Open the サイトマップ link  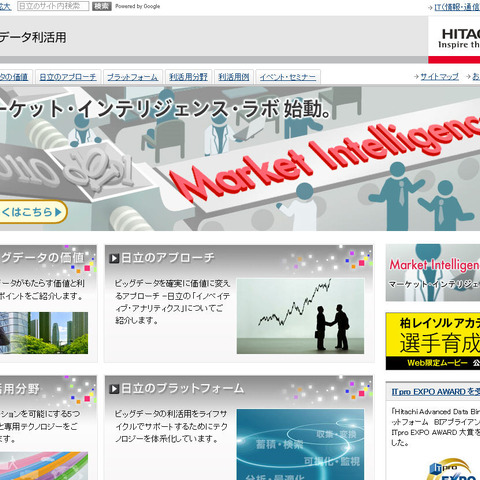tap(439, 77)
